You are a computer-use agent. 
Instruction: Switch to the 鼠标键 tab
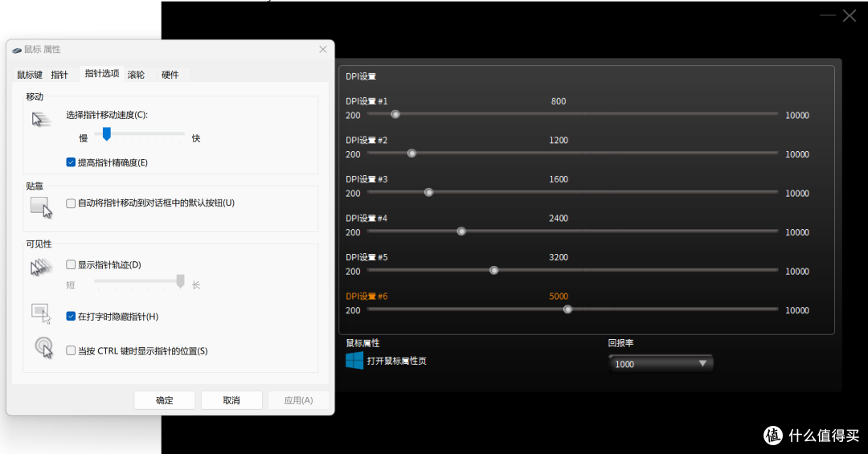click(30, 75)
